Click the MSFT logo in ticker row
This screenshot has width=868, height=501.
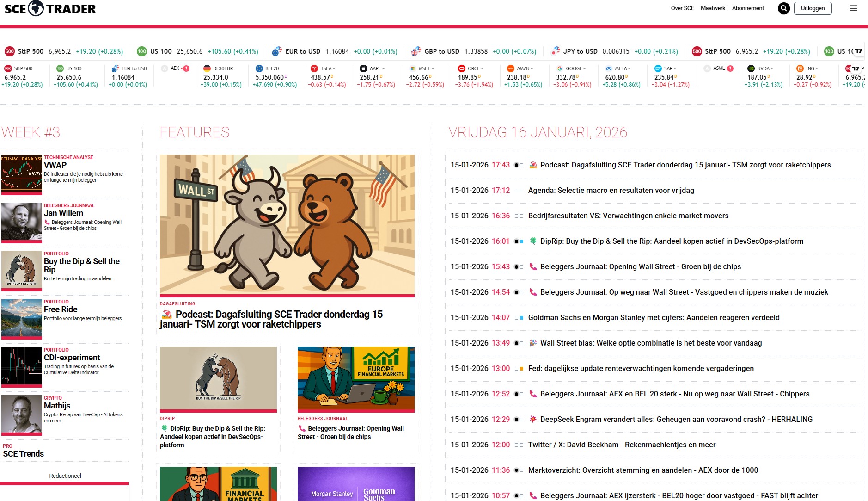[412, 68]
